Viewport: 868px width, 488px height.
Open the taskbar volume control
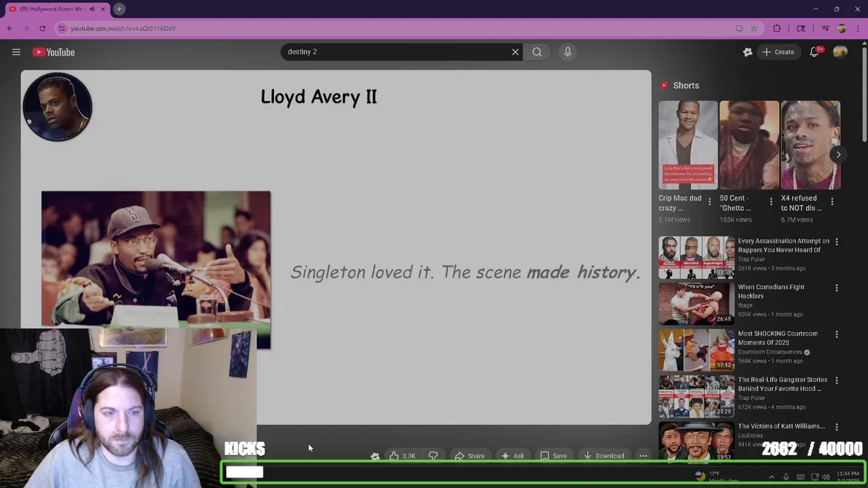(825, 477)
